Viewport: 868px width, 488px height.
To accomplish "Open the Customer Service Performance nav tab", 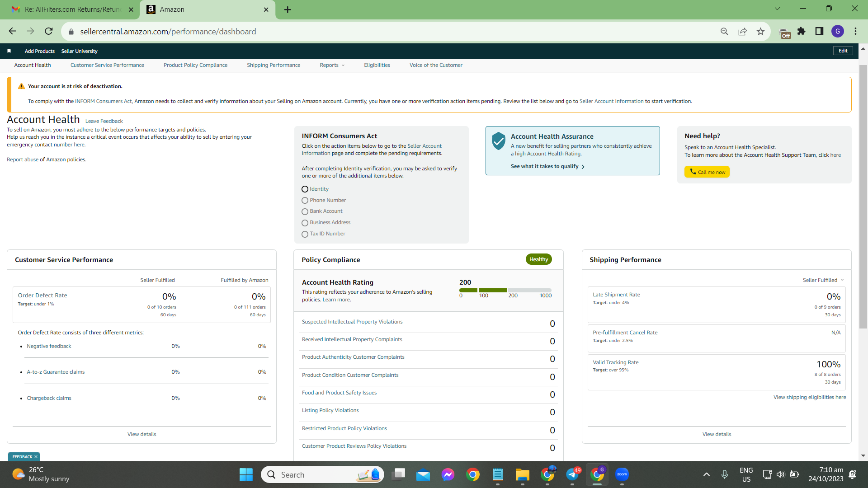I will (x=107, y=65).
